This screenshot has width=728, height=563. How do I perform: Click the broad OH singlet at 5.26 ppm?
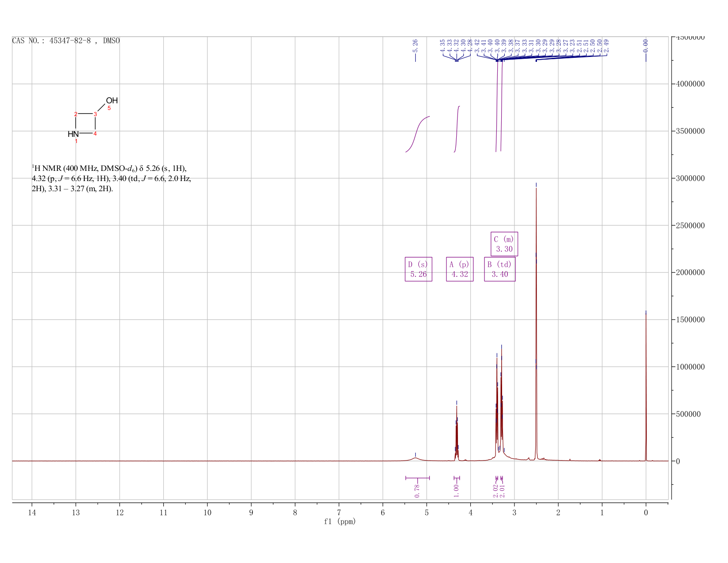pyautogui.click(x=415, y=458)
